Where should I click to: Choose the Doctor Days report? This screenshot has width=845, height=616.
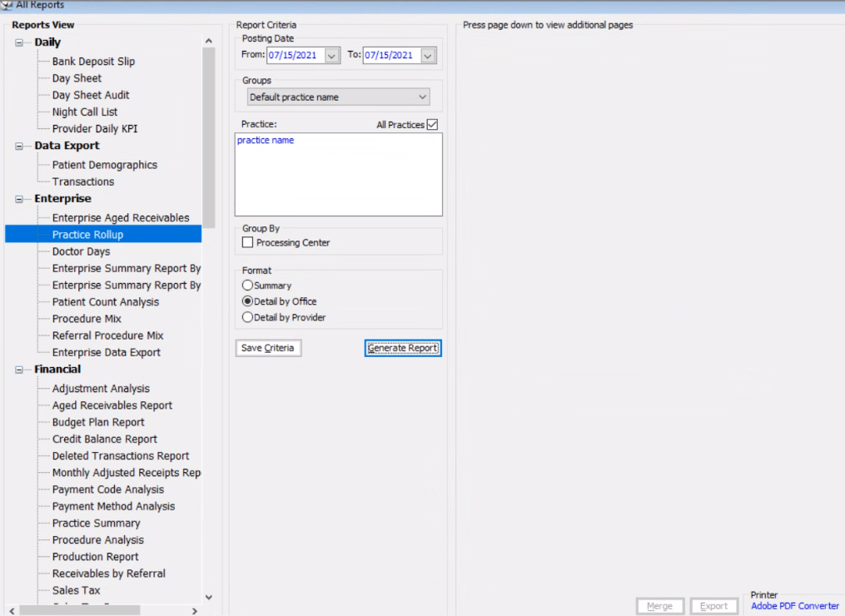coord(81,251)
